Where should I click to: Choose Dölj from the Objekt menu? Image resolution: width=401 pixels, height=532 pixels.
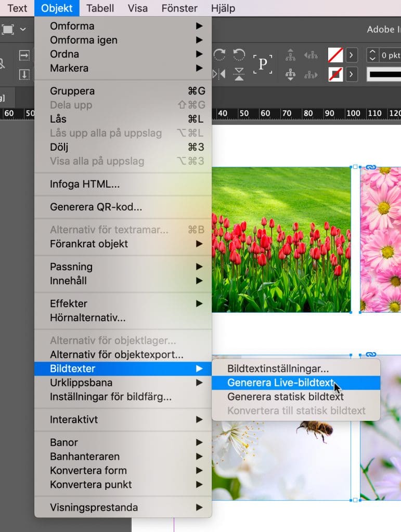(x=123, y=147)
